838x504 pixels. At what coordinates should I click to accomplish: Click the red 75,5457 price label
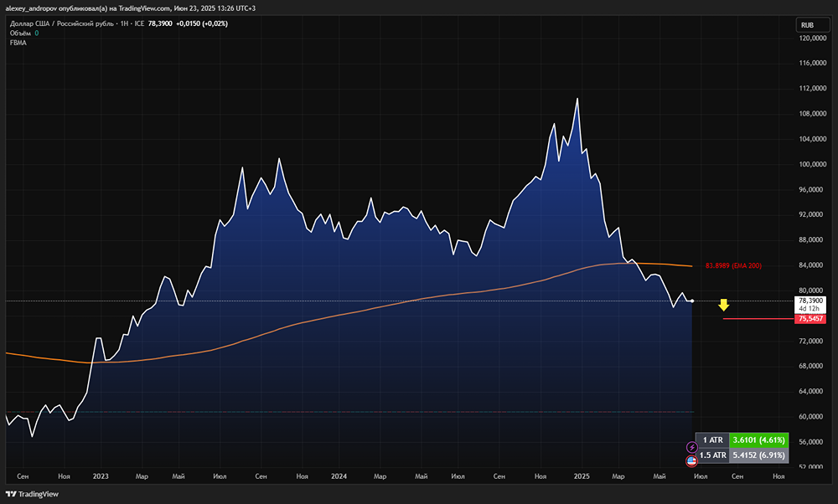812,319
